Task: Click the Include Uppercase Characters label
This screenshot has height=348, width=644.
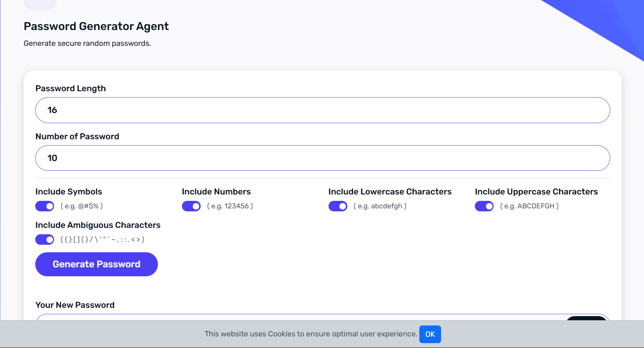Action: coord(536,192)
